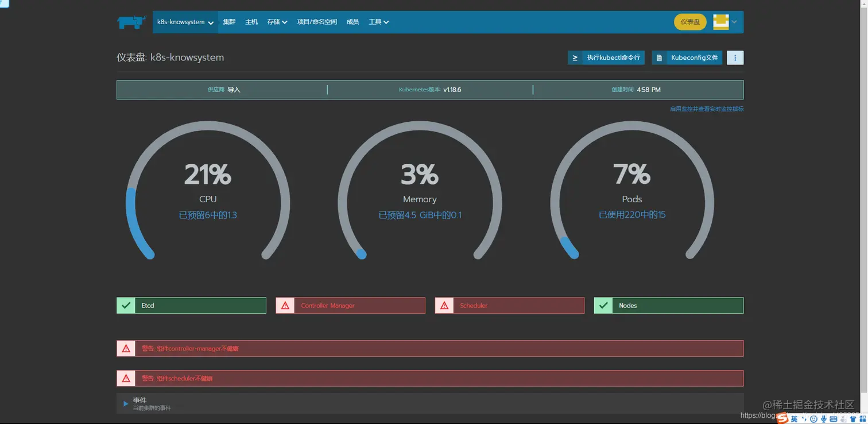Image resolution: width=868 pixels, height=424 pixels.
Task: Open the Kubeconfig文件 button
Action: pyautogui.click(x=687, y=57)
